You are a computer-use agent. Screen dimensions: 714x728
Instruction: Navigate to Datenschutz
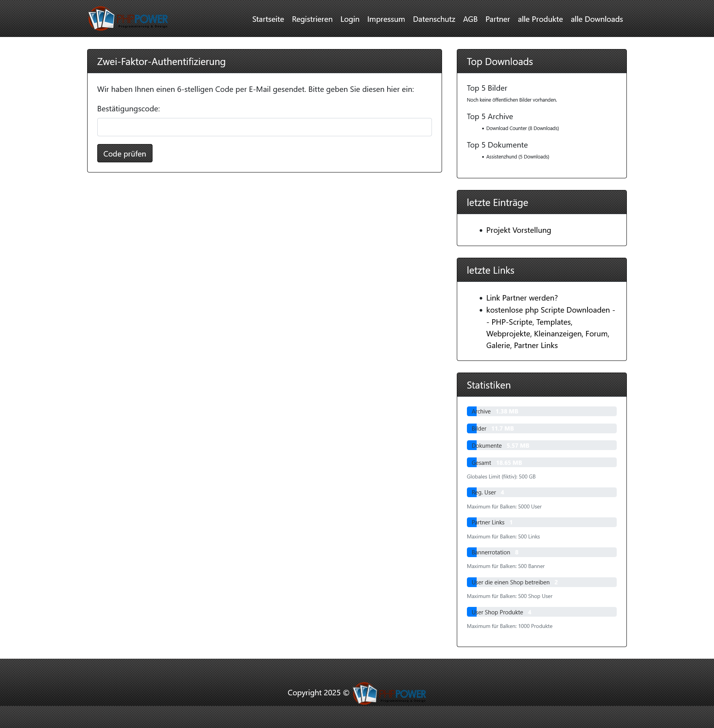(433, 19)
